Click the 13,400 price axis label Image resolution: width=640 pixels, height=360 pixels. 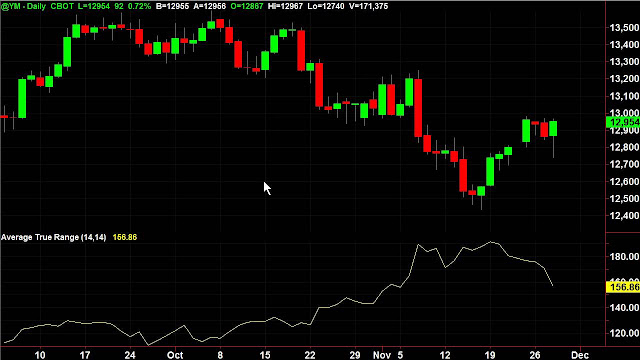[x=624, y=45]
